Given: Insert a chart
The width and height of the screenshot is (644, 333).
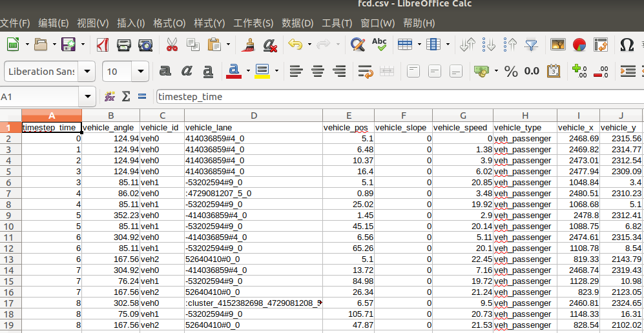Looking at the screenshot, I should tap(579, 45).
